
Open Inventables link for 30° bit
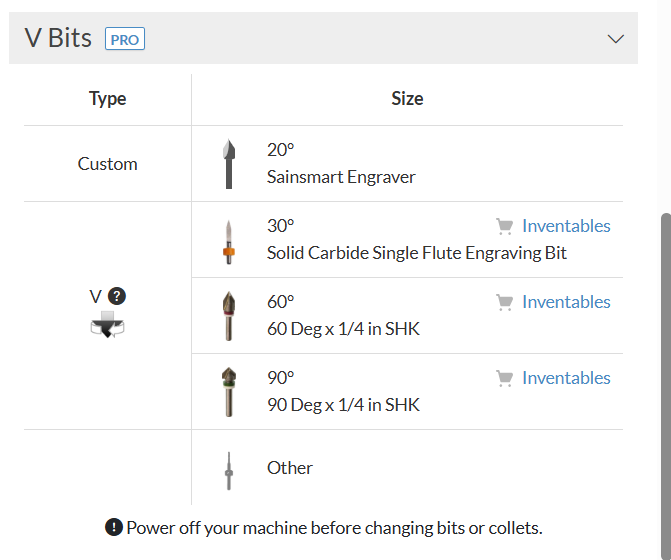point(565,226)
